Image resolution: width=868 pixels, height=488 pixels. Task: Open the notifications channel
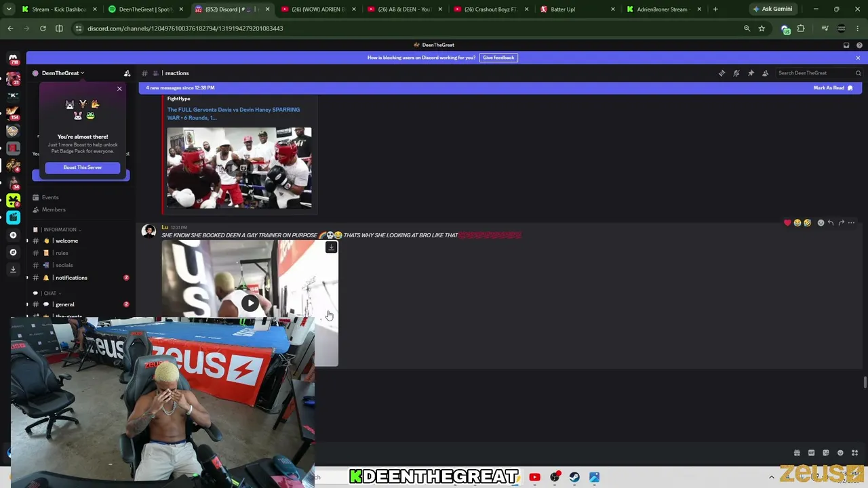point(81,278)
